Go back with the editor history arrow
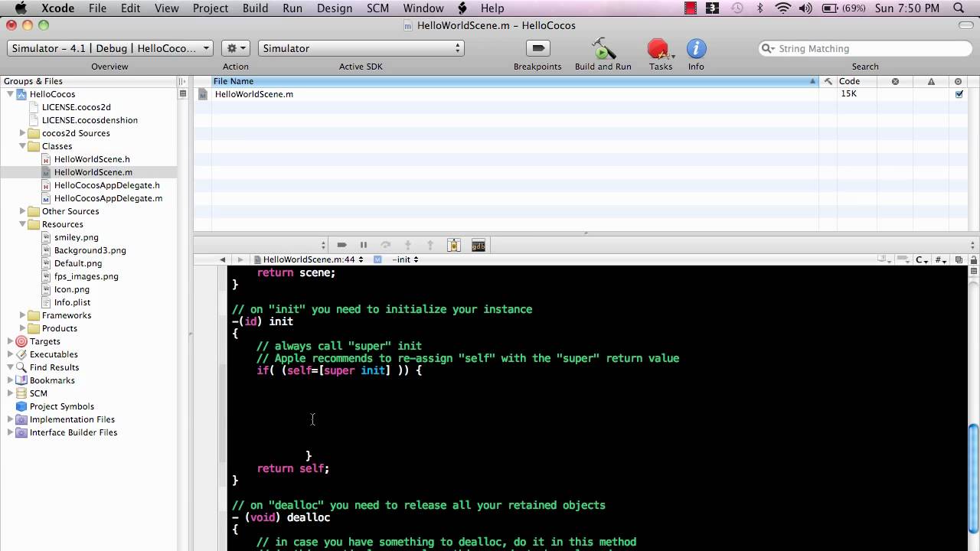The image size is (980, 551). click(x=223, y=259)
